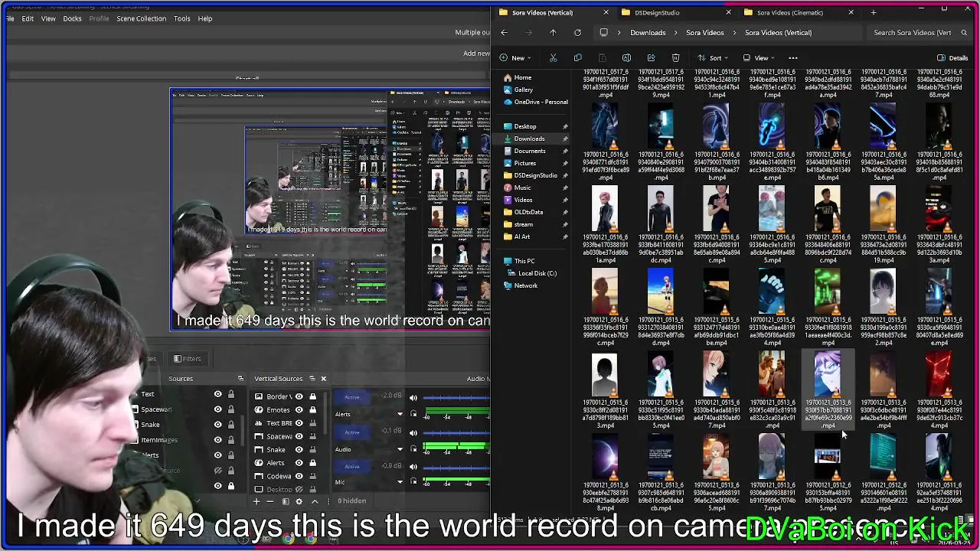Hide the ItemImages source in OBS Sources

pyautogui.click(x=217, y=440)
